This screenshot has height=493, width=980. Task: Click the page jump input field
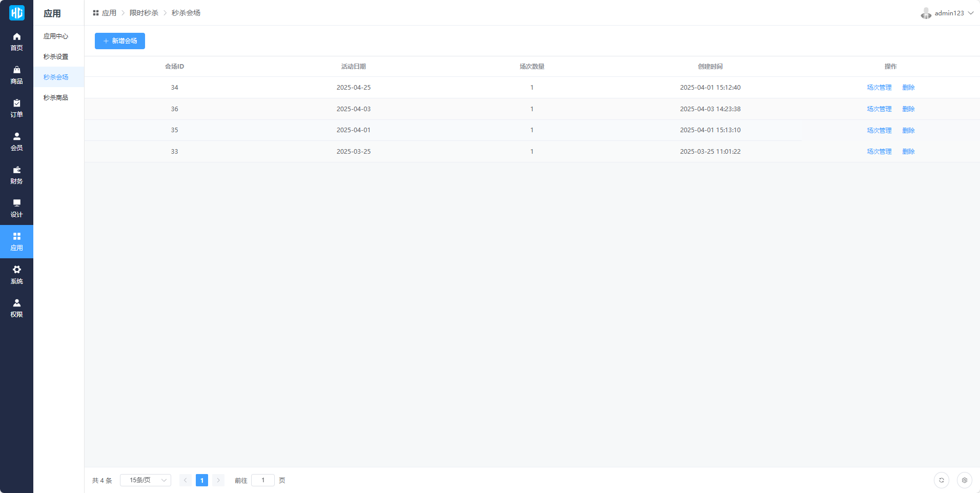tap(263, 480)
